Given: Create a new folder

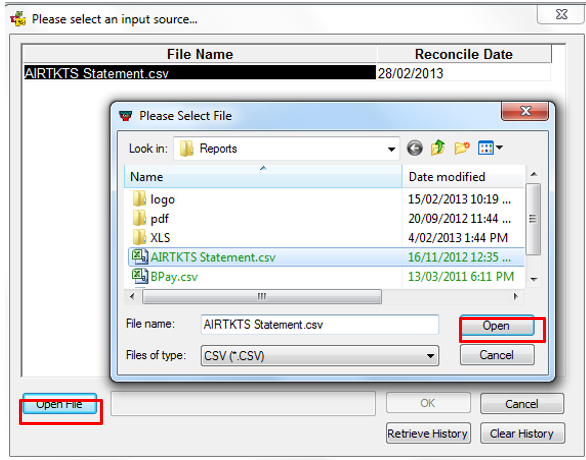Looking at the screenshot, I should (462, 148).
